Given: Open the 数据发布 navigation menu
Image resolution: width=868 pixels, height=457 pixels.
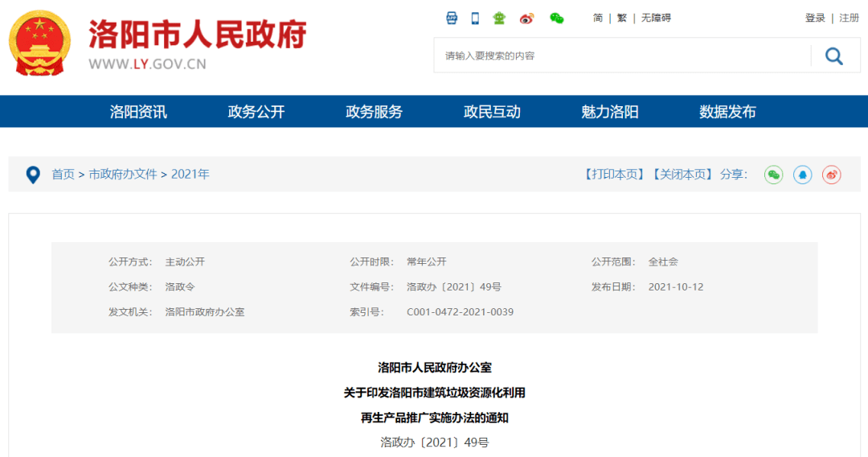Looking at the screenshot, I should pos(727,112).
